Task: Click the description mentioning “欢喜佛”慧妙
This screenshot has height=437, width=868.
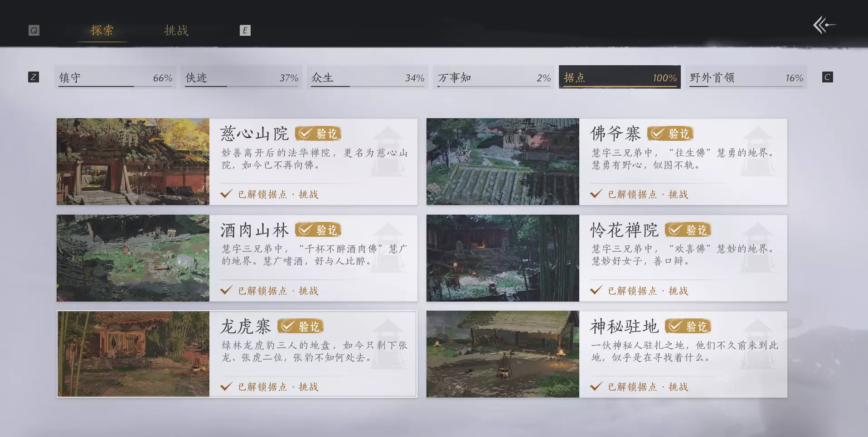Action: click(x=683, y=255)
